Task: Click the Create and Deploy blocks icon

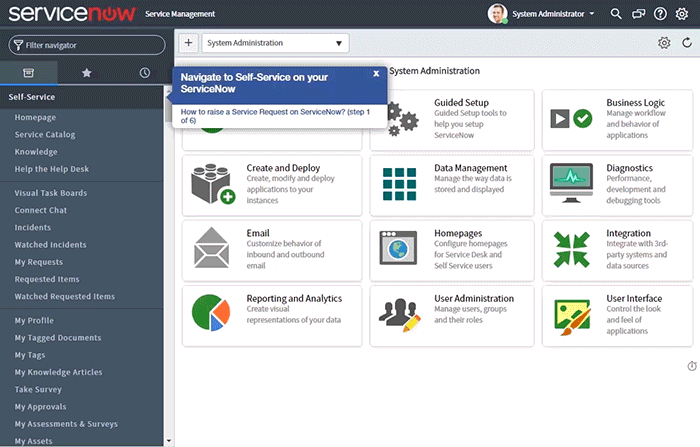Action: [x=213, y=184]
